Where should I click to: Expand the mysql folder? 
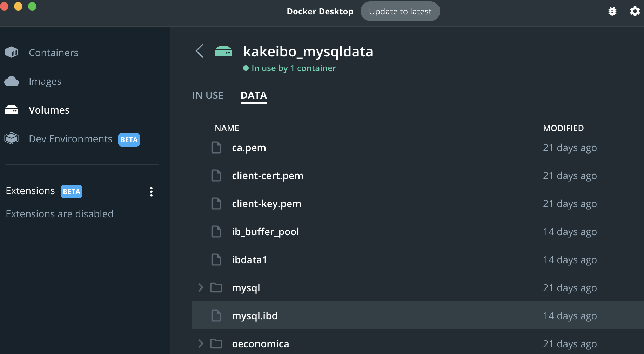[200, 287]
